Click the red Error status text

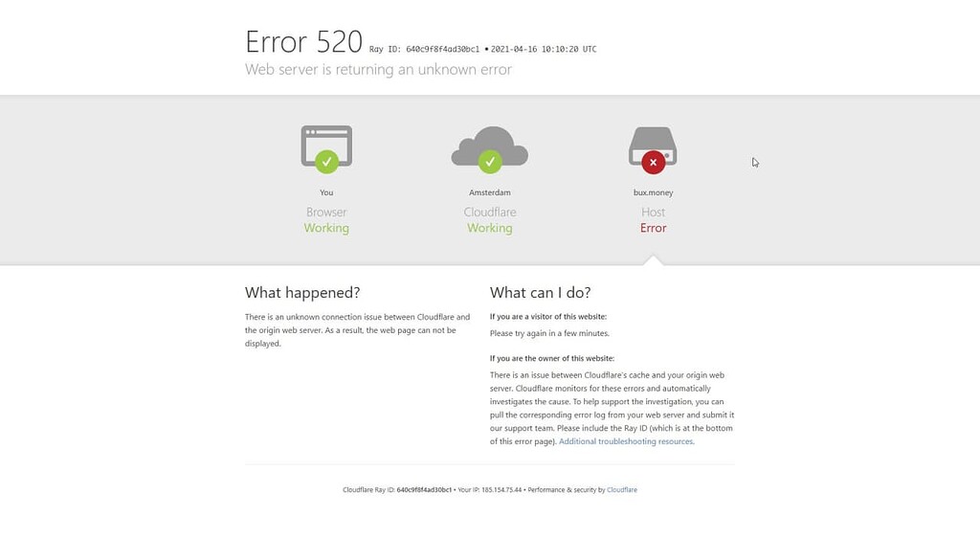tap(653, 228)
